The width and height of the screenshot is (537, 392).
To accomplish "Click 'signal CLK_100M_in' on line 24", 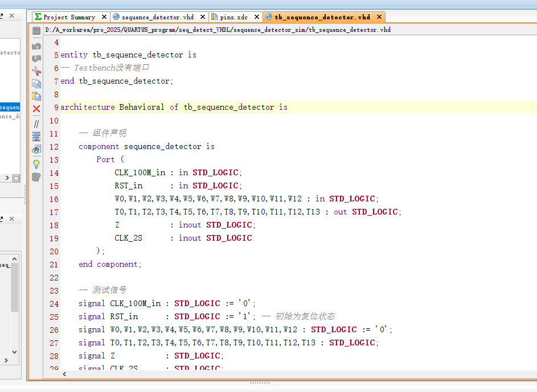I will click(120, 303).
